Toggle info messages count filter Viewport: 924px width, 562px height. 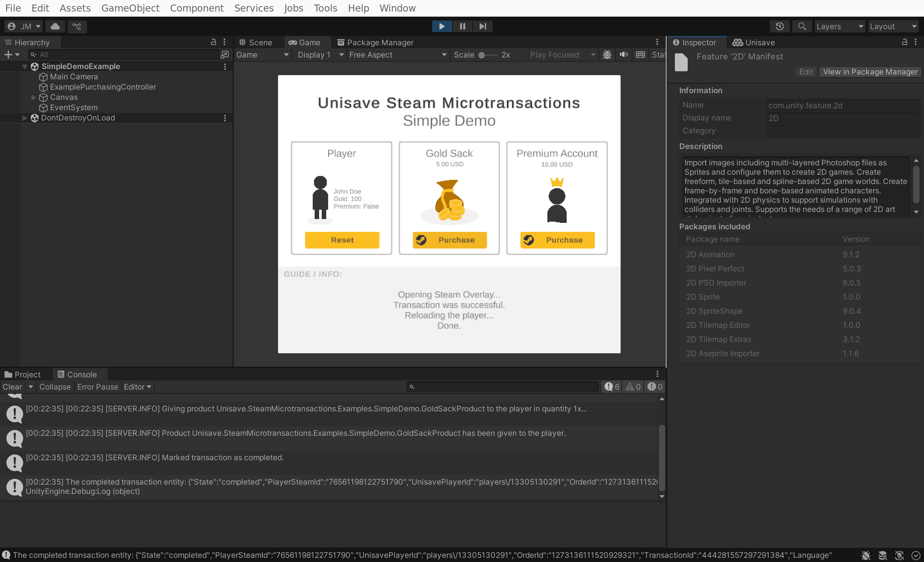(x=612, y=387)
